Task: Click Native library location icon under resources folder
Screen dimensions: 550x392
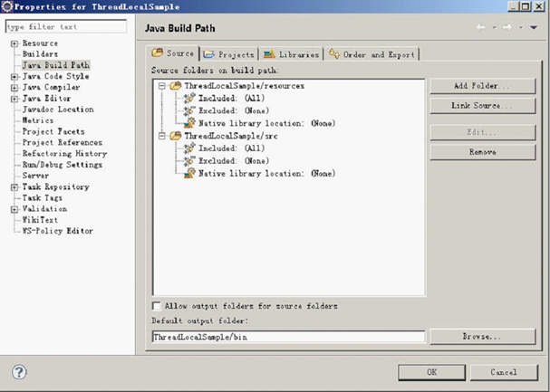Action: 189,123
